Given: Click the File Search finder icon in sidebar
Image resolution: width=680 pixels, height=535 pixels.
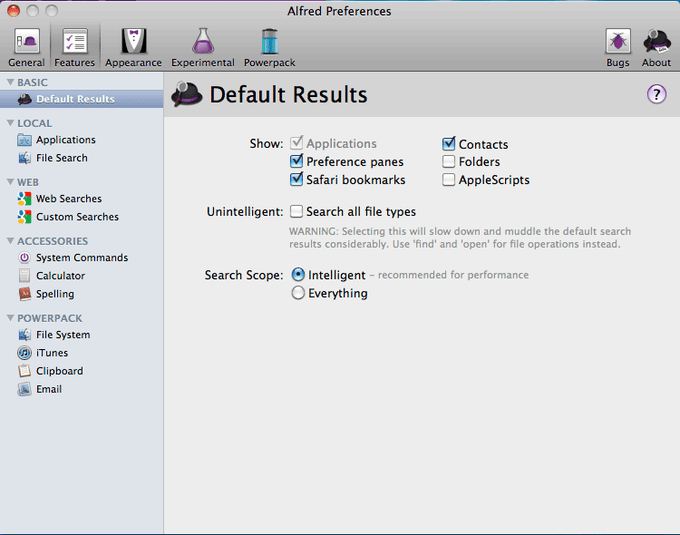Looking at the screenshot, I should pyautogui.click(x=24, y=158).
